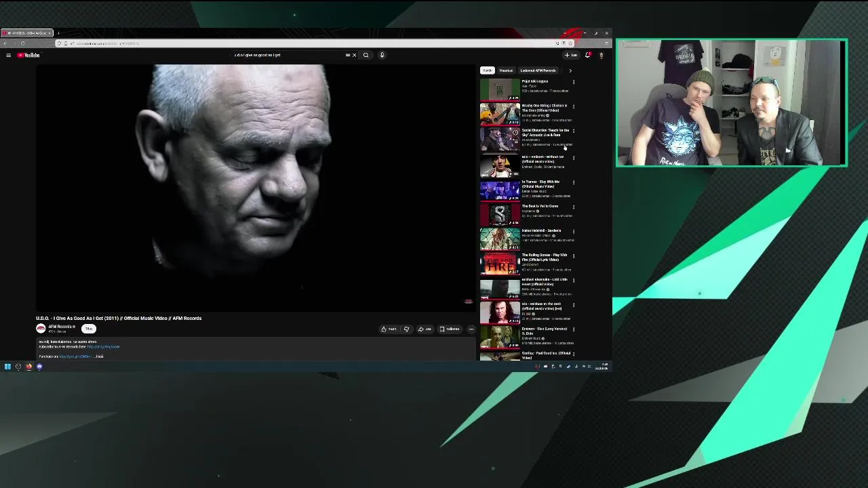Open options menu for In Flames Stay With Me
Screen dimensions: 868x488
tap(574, 182)
